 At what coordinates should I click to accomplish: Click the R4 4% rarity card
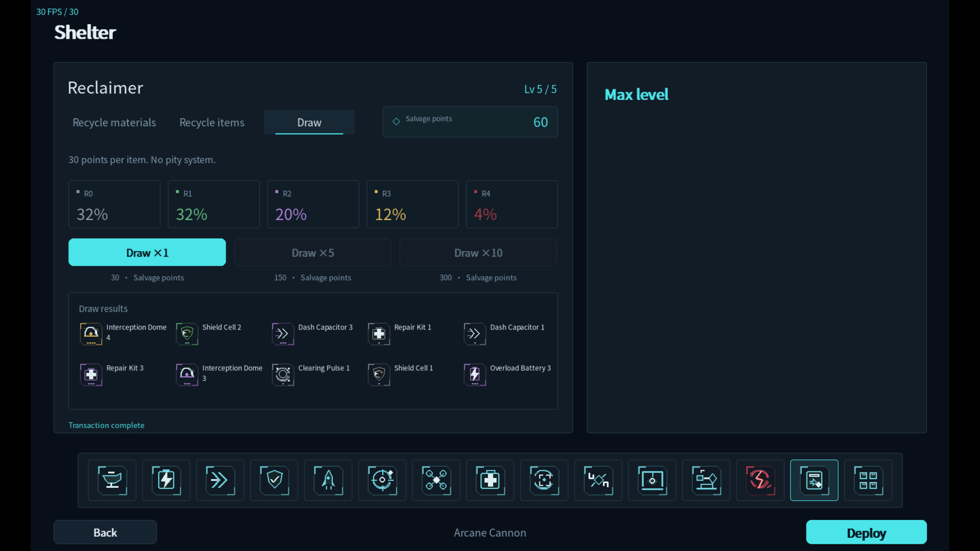click(512, 204)
